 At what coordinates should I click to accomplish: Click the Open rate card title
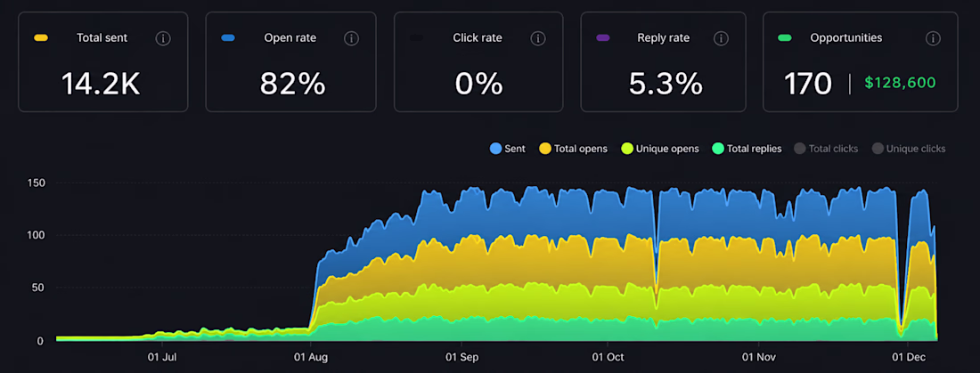pos(290,38)
